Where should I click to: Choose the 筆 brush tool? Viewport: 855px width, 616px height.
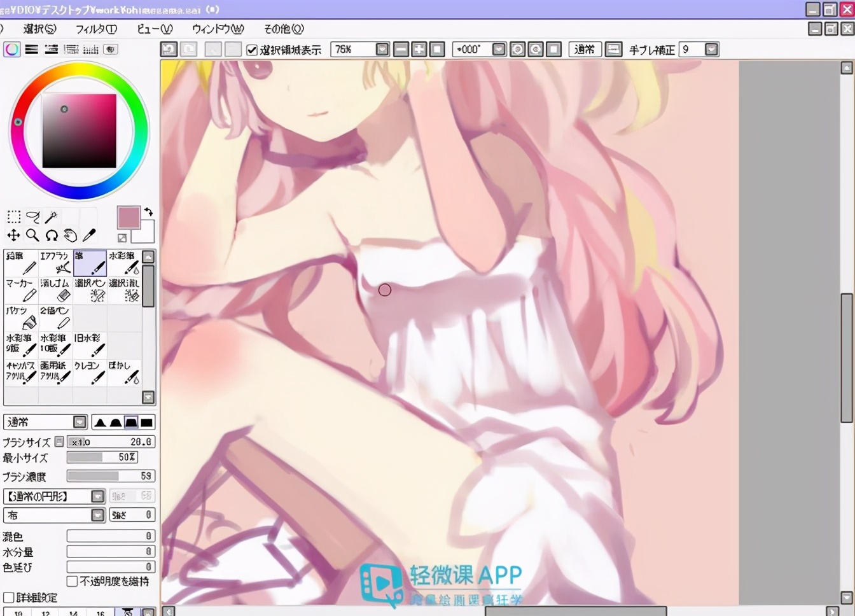point(90,263)
